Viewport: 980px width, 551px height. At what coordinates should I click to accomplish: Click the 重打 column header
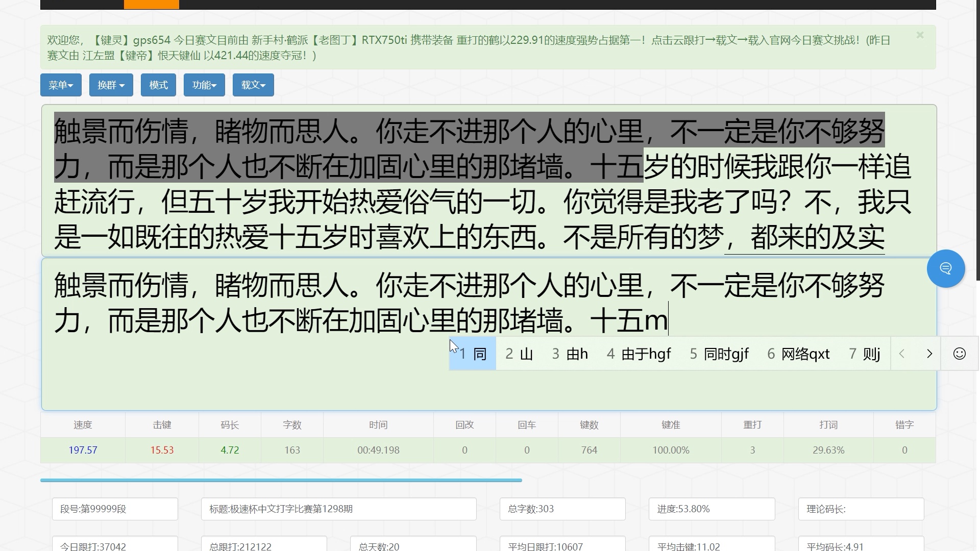tap(752, 425)
